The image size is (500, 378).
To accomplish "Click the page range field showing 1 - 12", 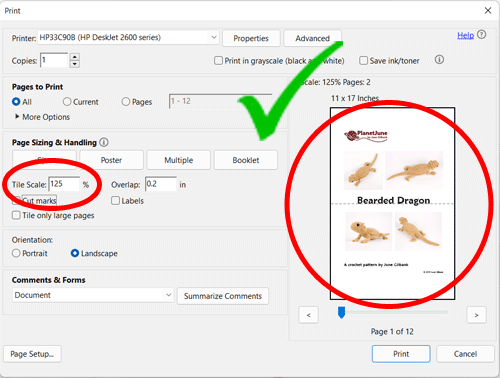I will tap(220, 101).
